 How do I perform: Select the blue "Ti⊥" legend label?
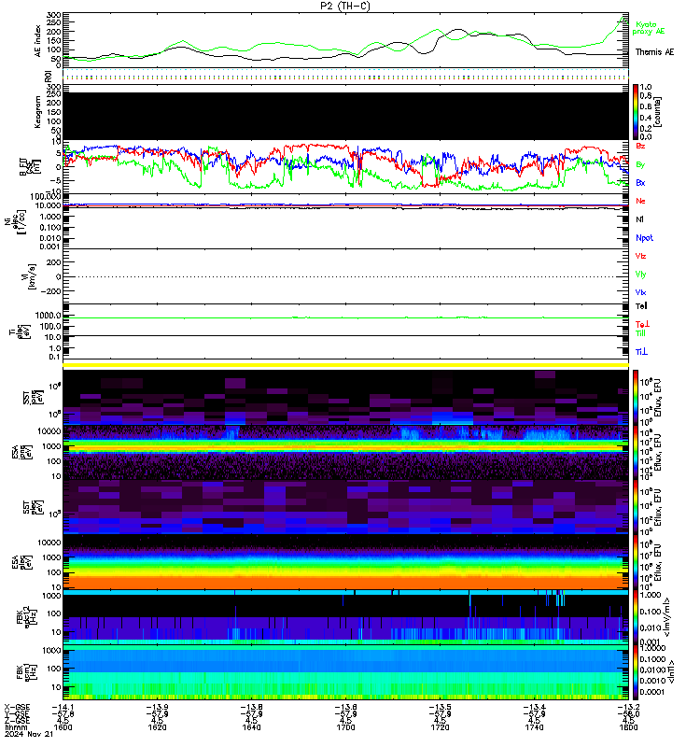pyautogui.click(x=641, y=352)
